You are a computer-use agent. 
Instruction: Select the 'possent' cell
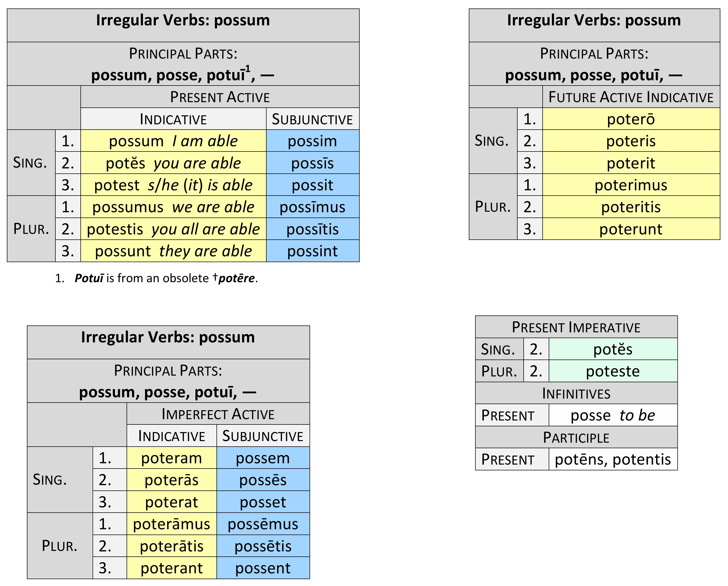[263, 568]
